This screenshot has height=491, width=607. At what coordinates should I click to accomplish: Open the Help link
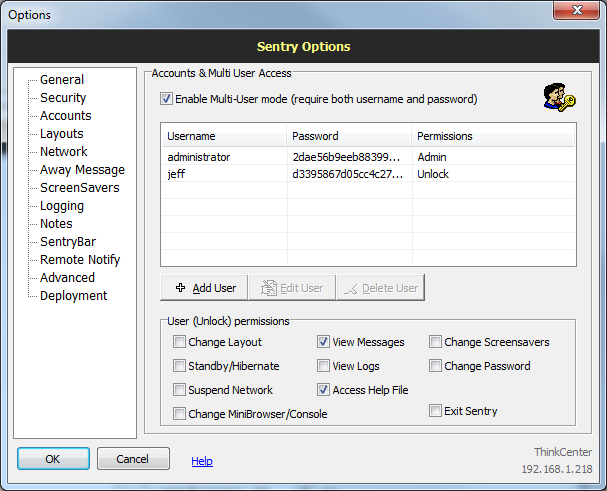(202, 461)
